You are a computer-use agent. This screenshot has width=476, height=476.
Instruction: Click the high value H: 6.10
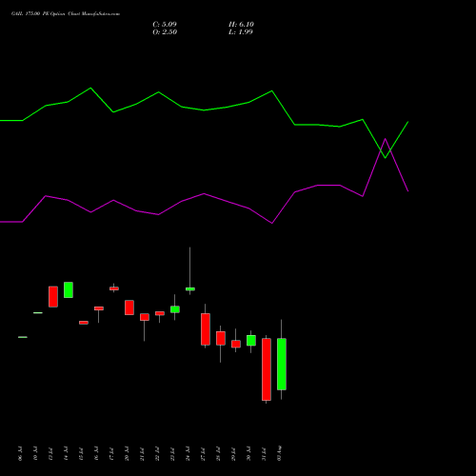pos(241,25)
